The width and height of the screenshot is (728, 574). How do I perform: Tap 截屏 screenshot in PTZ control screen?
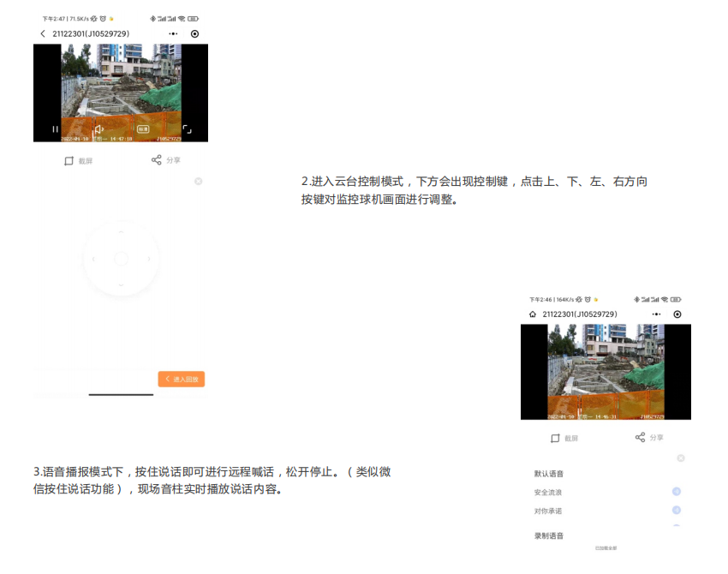pos(79,161)
